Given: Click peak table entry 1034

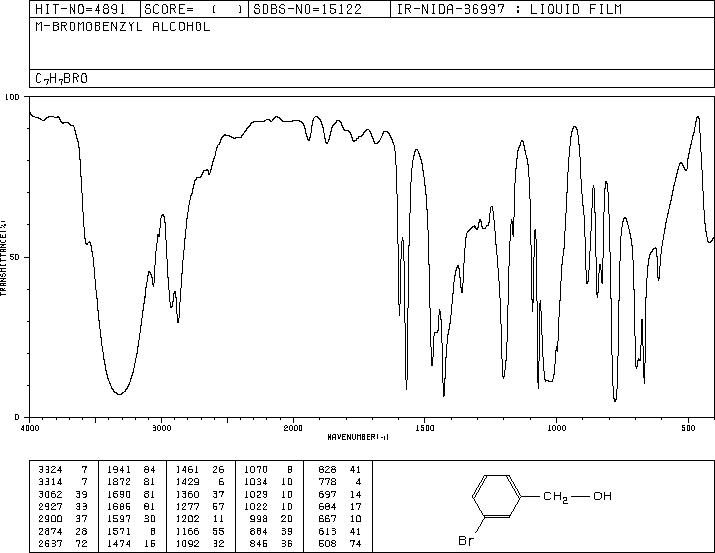Looking at the screenshot, I should point(256,481).
